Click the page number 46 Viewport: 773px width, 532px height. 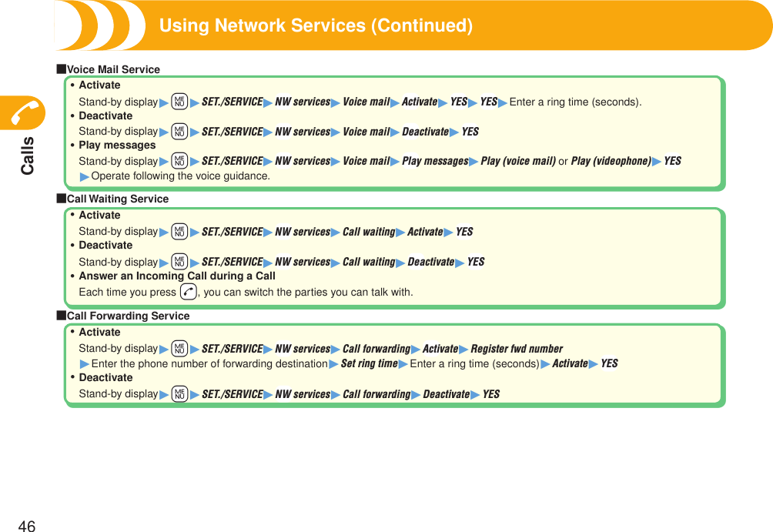pos(26,527)
